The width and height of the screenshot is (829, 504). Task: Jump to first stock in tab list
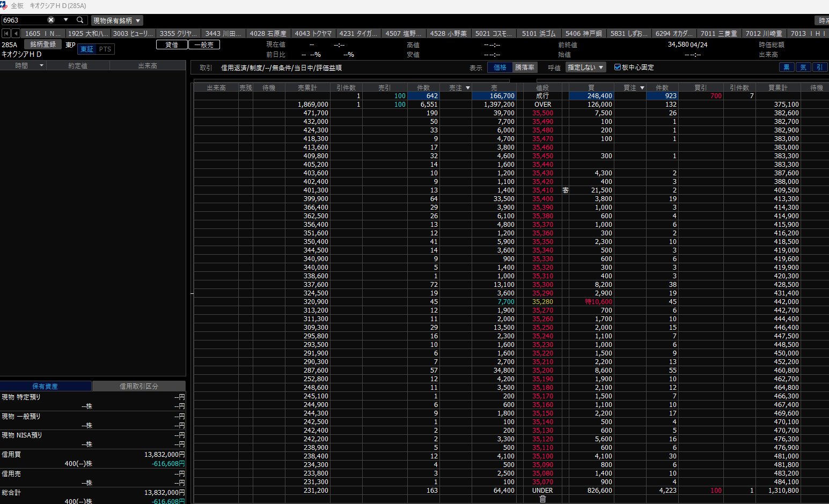[6, 33]
